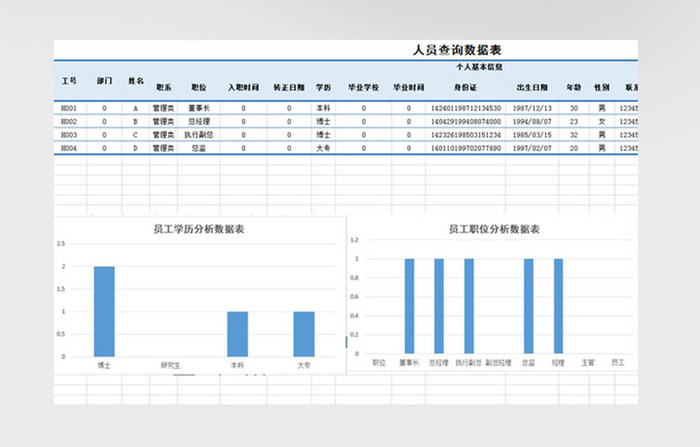
Task: Click 本科 education cell in row H001
Action: coord(323,108)
